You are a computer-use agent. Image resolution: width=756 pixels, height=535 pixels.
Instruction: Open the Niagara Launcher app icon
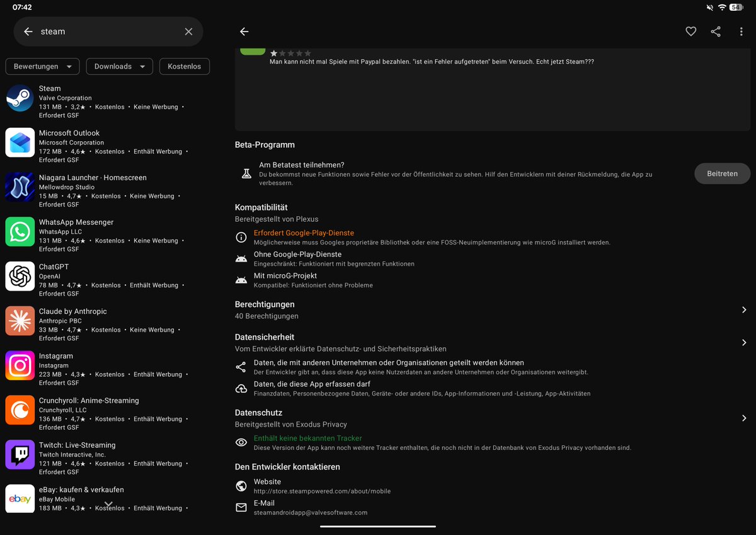pos(20,187)
